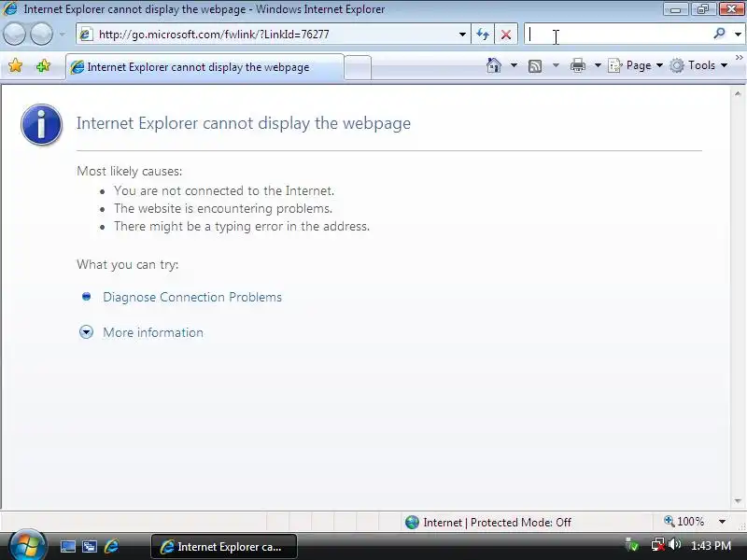This screenshot has width=747, height=560.
Task: Expand the More information section
Action: pyautogui.click(x=86, y=332)
